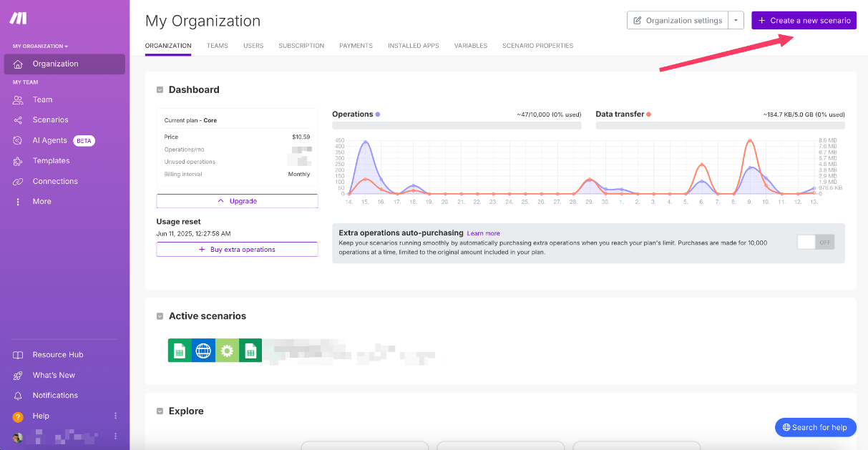Screen dimensions: 868x450
Task: Open dropdown arrow beside Organization settings
Action: [736, 20]
